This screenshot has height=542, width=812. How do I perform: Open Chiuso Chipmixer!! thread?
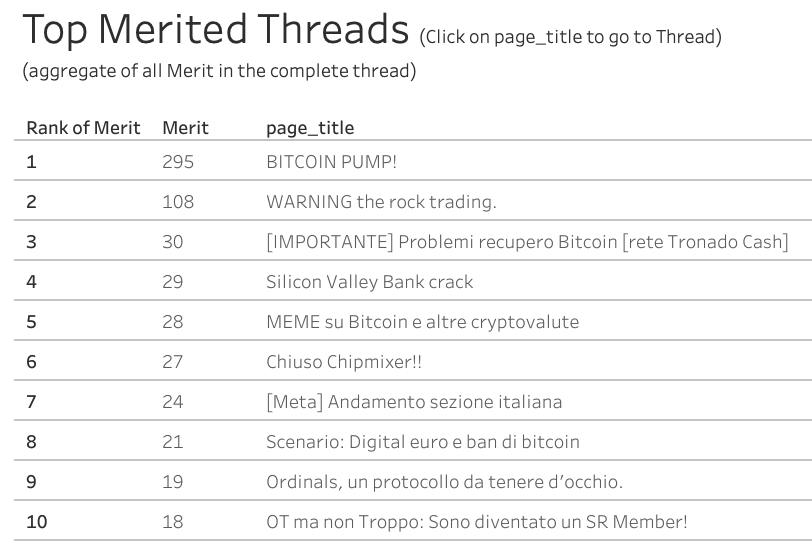tap(344, 362)
